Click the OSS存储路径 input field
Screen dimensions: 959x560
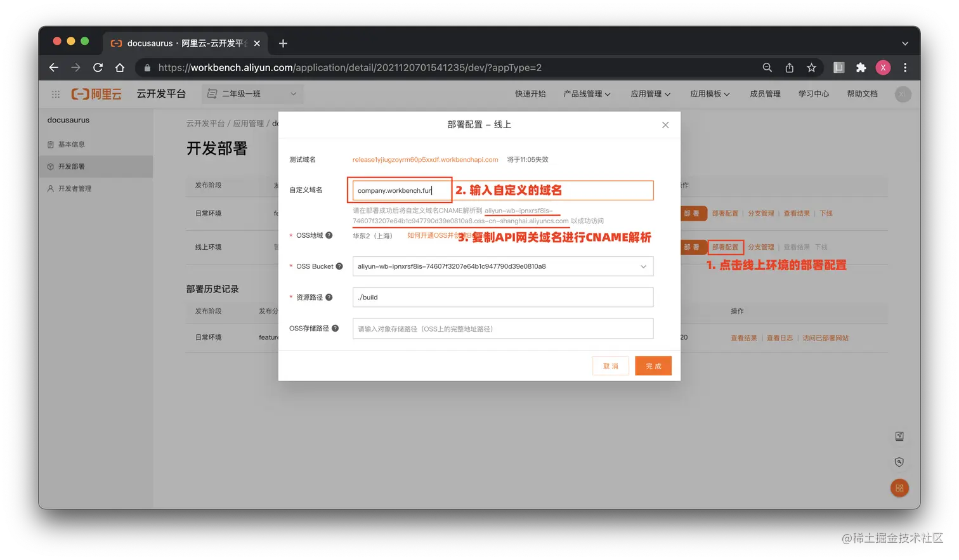pyautogui.click(x=503, y=329)
